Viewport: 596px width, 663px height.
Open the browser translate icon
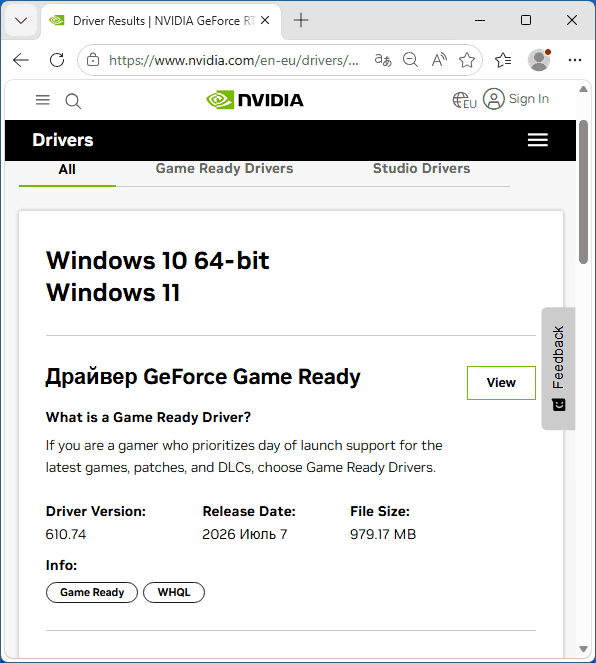(x=383, y=60)
